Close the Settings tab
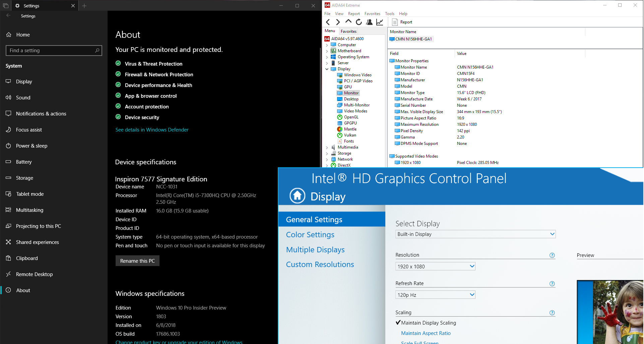644x344 pixels. point(73,6)
